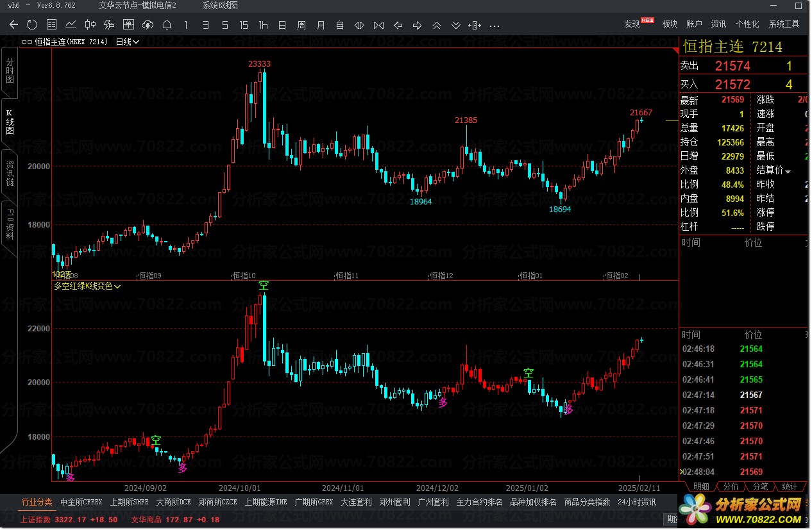This screenshot has width=812, height=530.
Task: Expand the 日线 period dropdown
Action: (127, 42)
